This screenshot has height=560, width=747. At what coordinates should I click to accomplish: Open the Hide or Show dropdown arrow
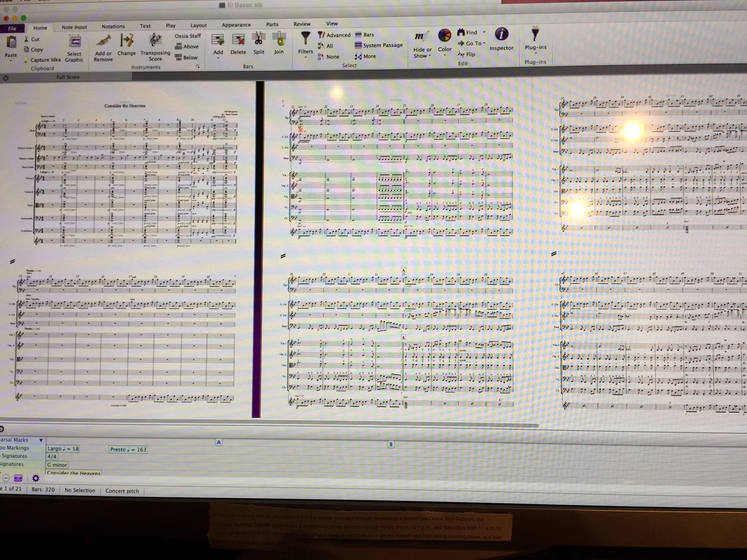430,56
